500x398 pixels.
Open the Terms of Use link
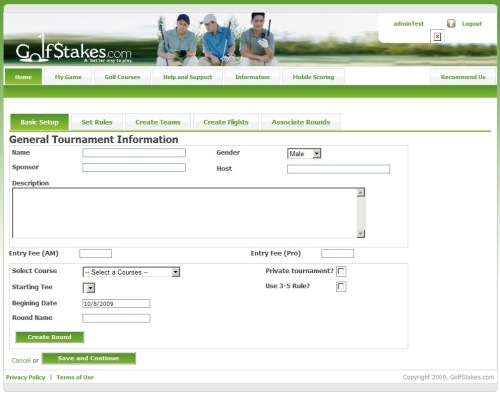[x=75, y=377]
